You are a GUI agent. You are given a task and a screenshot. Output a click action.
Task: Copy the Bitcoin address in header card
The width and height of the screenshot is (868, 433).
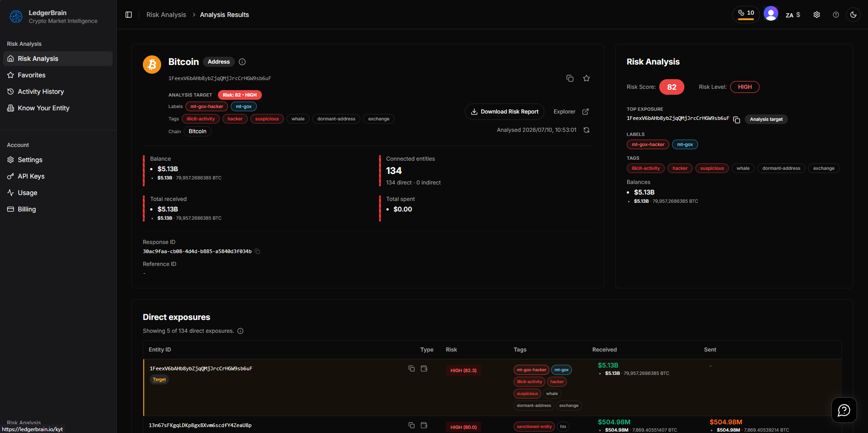[570, 78]
